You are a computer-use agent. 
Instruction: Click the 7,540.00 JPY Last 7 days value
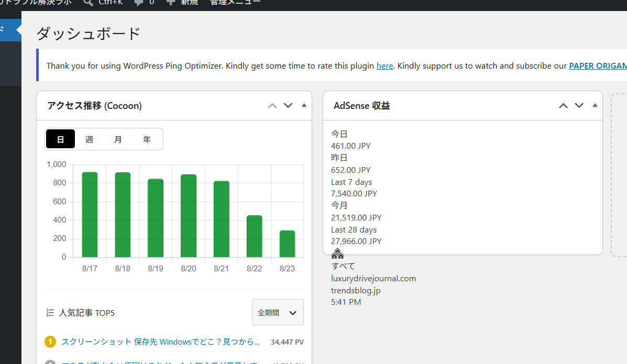354,194
